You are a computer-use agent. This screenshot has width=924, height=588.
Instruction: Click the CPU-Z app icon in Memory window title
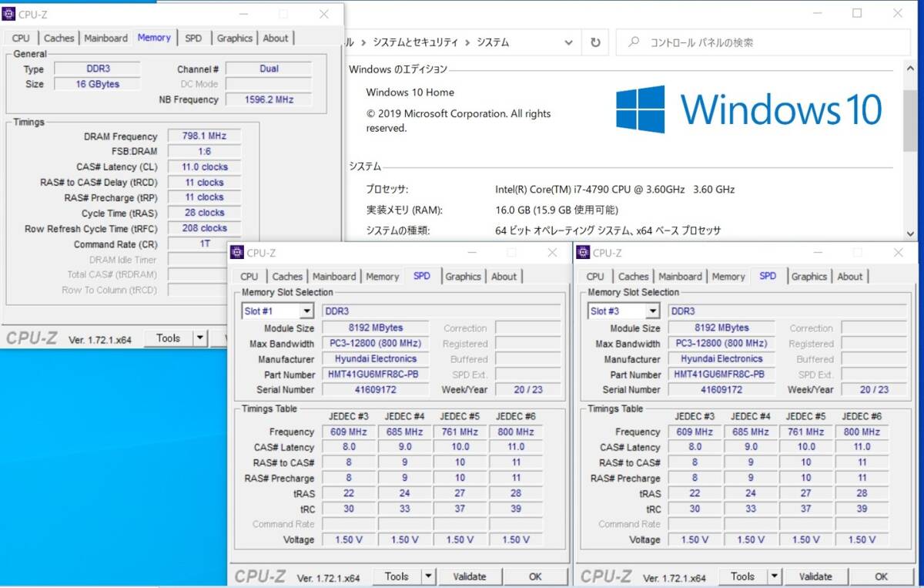coord(9,14)
